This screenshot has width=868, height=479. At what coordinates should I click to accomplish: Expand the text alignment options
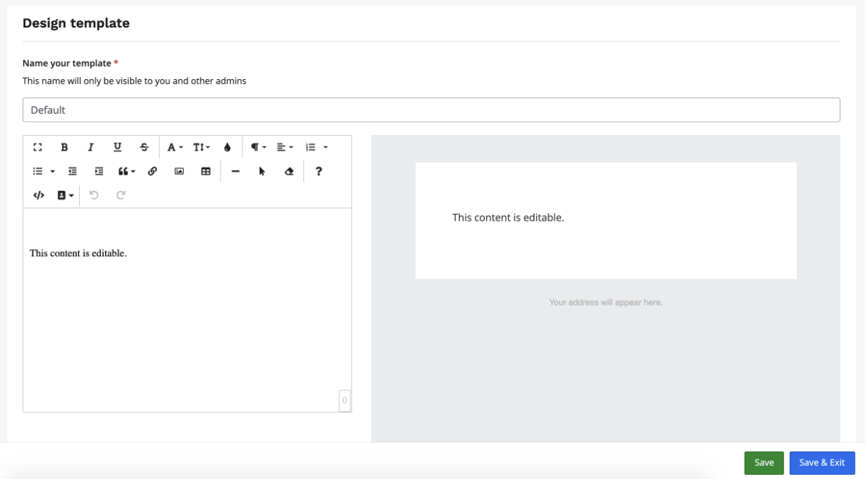tap(284, 147)
